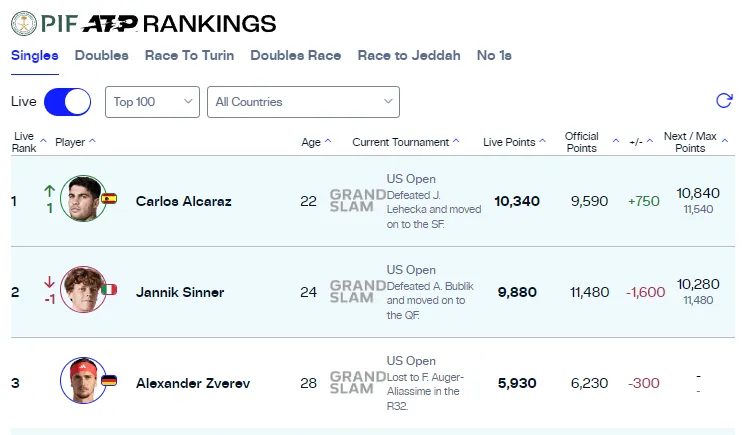Switch to the Doubles tab
This screenshot has height=435, width=752.
[101, 56]
